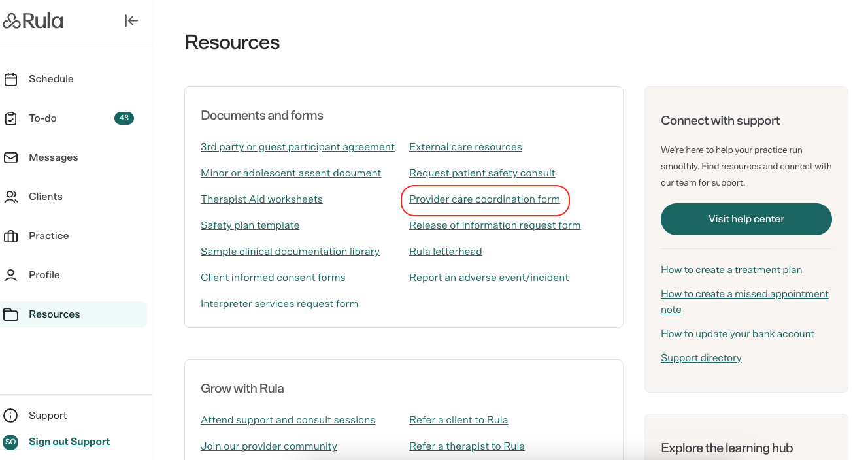Viewport: 868px width, 460px height.
Task: Click the Clients people icon
Action: click(11, 197)
